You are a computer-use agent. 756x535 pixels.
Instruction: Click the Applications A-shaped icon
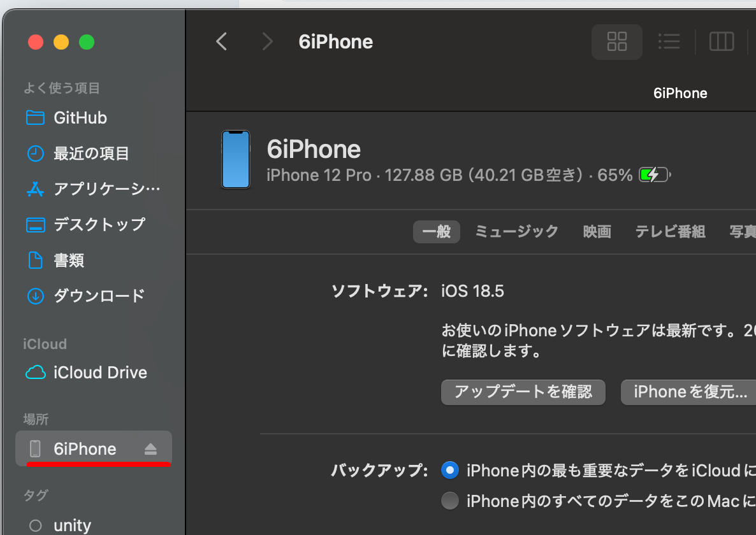pos(35,189)
